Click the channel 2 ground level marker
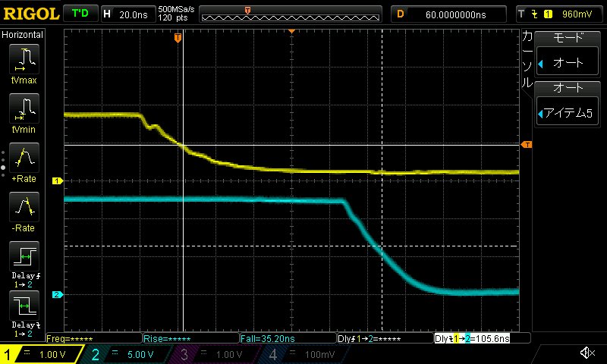The height and width of the screenshot is (364, 607). coord(58,294)
